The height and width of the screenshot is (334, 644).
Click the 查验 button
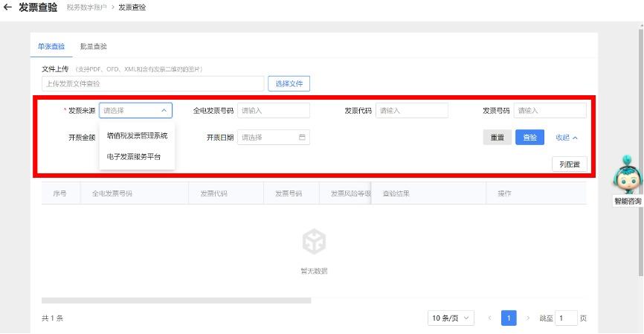(x=529, y=138)
